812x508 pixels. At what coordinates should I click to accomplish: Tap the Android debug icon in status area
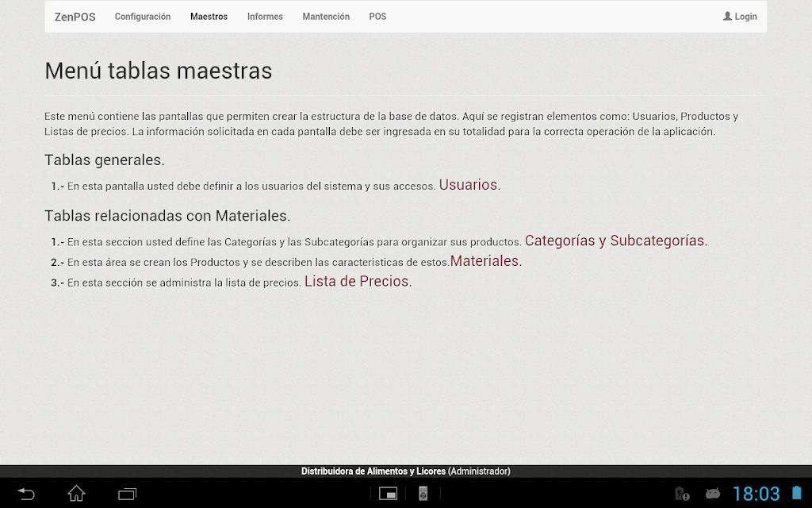coord(713,494)
